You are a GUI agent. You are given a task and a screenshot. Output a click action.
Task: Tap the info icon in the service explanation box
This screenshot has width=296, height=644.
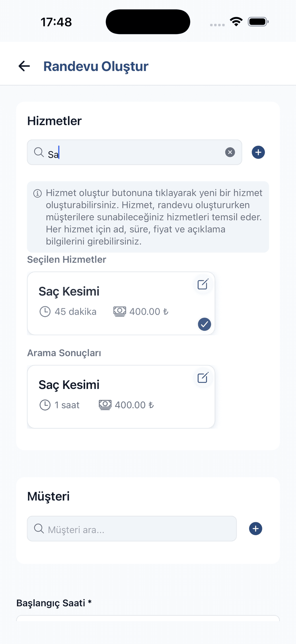click(x=37, y=193)
